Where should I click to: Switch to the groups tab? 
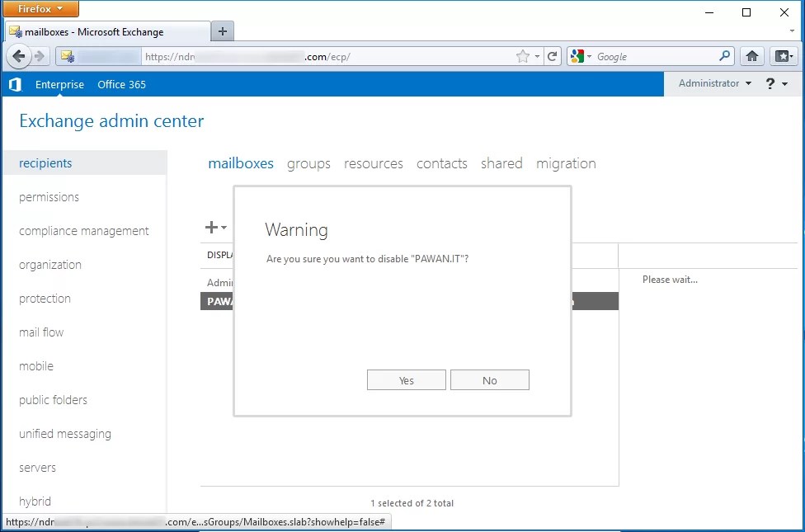[308, 163]
